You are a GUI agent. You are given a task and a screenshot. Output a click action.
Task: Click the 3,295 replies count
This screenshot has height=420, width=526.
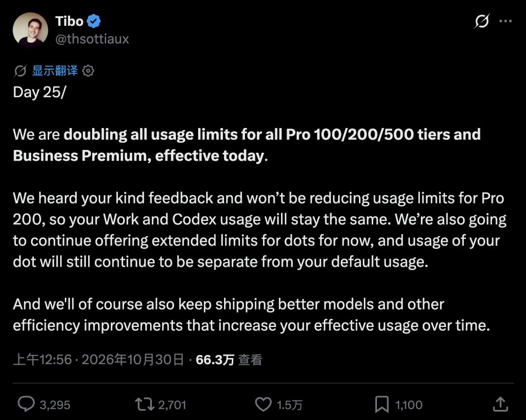[55, 405]
